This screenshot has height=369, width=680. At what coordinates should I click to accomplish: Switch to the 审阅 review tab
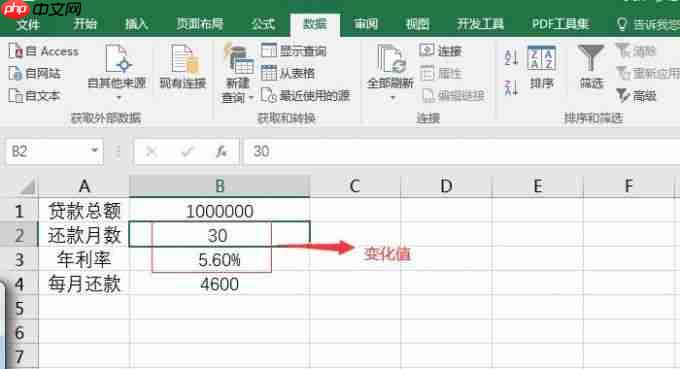pos(366,24)
